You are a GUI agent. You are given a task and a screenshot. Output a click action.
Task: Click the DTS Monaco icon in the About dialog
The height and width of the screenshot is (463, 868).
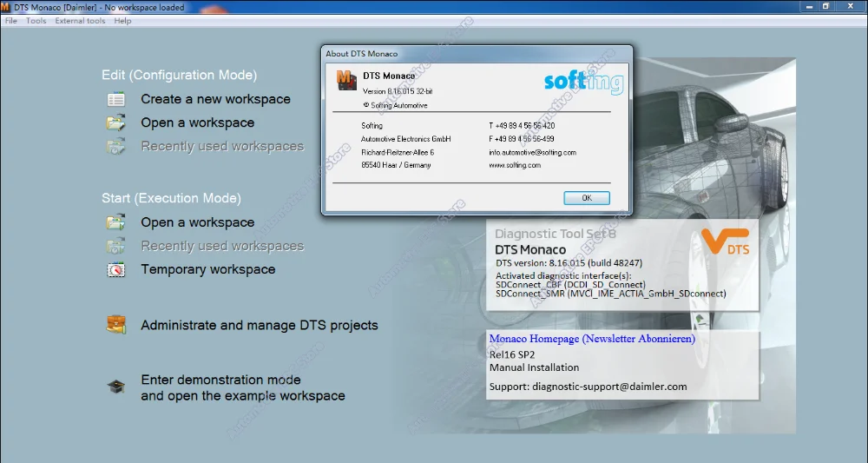click(x=346, y=80)
